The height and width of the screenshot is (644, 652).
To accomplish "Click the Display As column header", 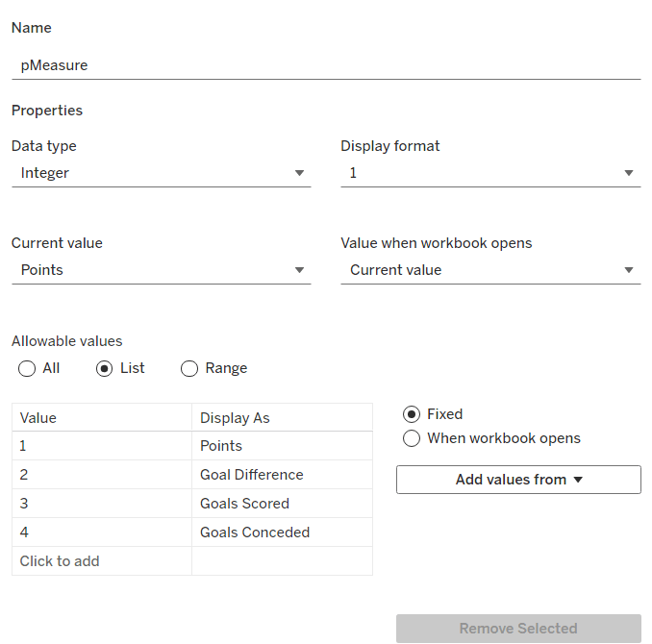I will tap(281, 418).
